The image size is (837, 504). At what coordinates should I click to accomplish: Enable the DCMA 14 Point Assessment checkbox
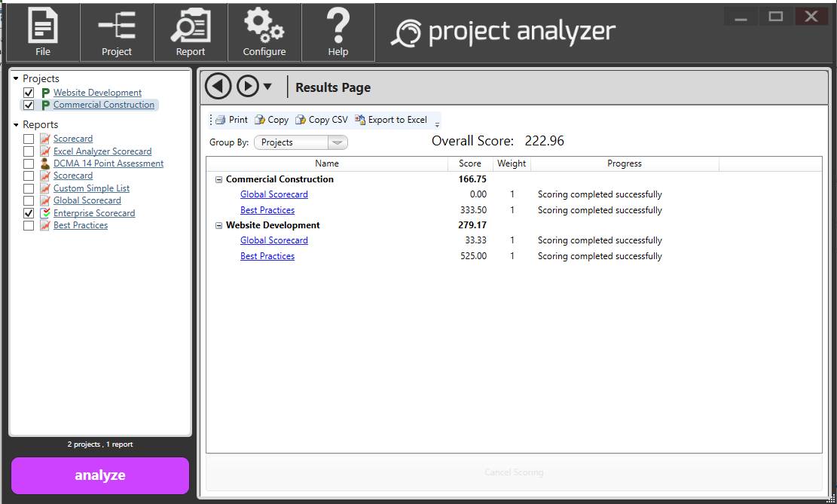point(29,163)
